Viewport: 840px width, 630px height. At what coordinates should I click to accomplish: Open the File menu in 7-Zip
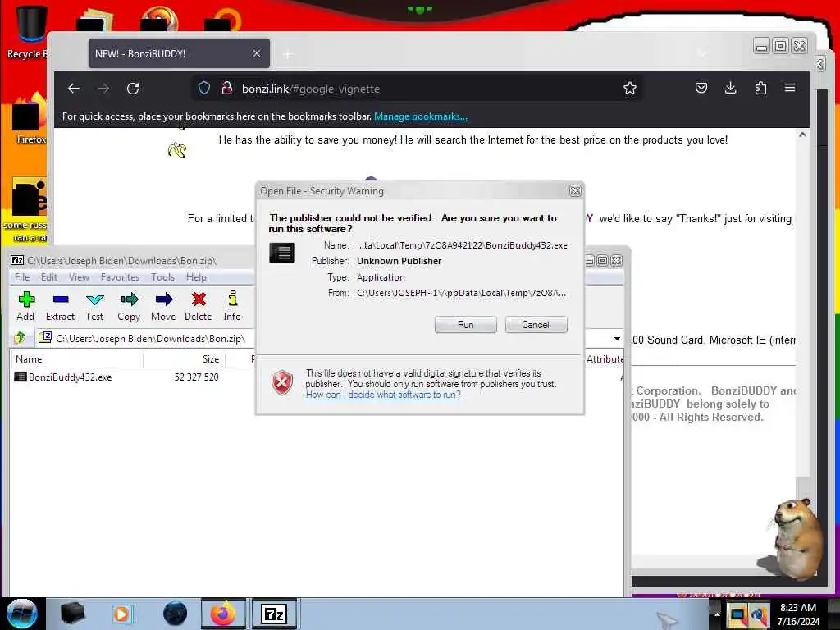[x=22, y=277]
